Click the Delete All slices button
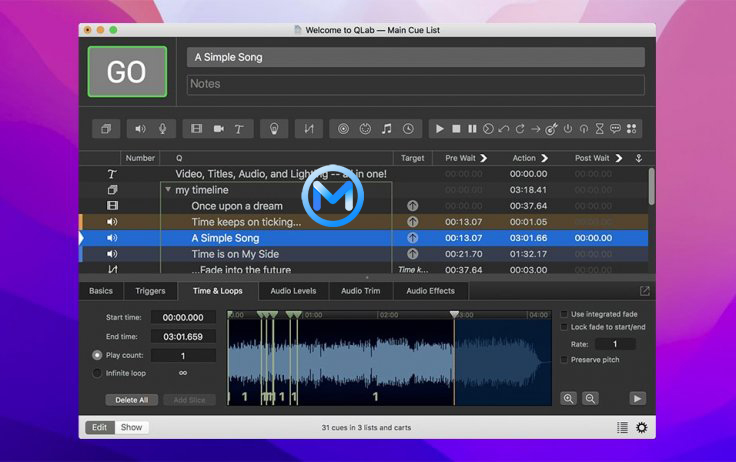This screenshot has width=736, height=462. tap(131, 400)
